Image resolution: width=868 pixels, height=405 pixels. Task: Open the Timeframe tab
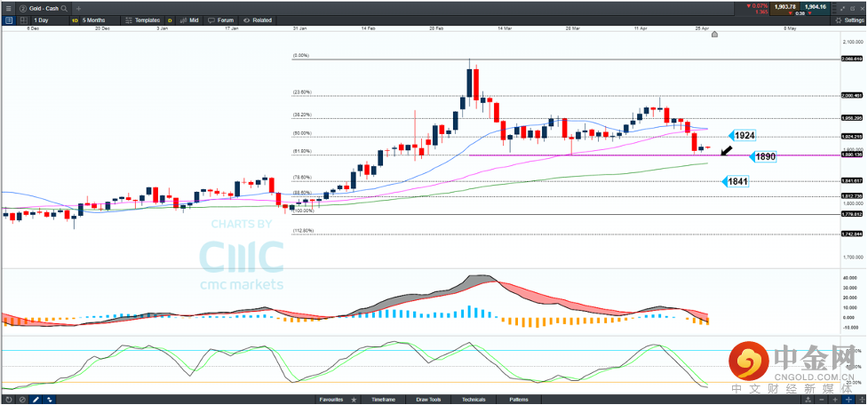coord(383,400)
